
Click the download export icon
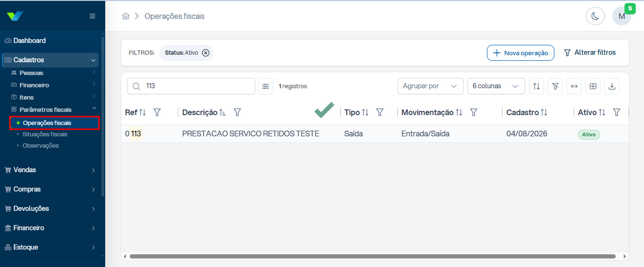point(612,86)
